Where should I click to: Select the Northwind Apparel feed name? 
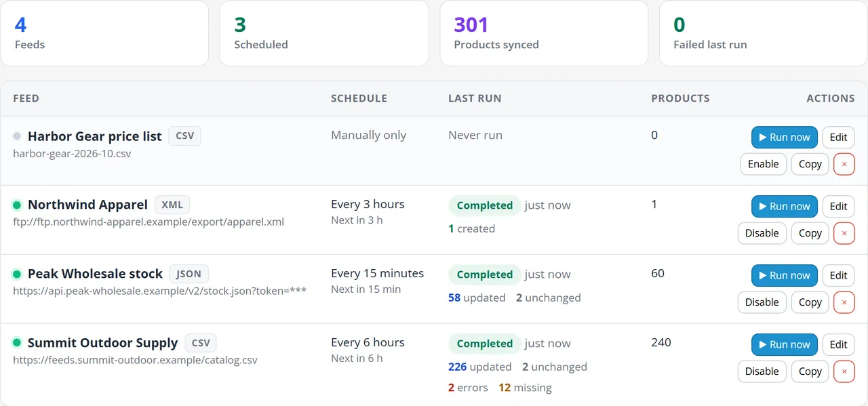point(87,205)
